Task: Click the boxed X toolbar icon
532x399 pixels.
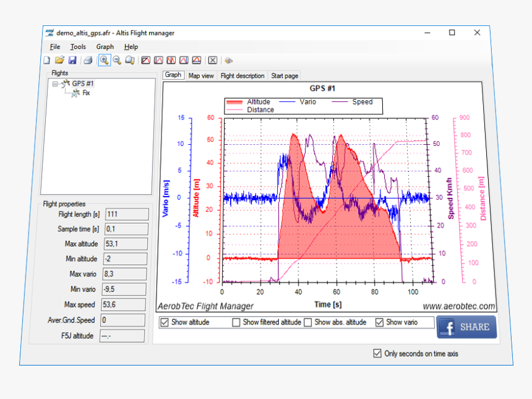Action: (x=212, y=60)
